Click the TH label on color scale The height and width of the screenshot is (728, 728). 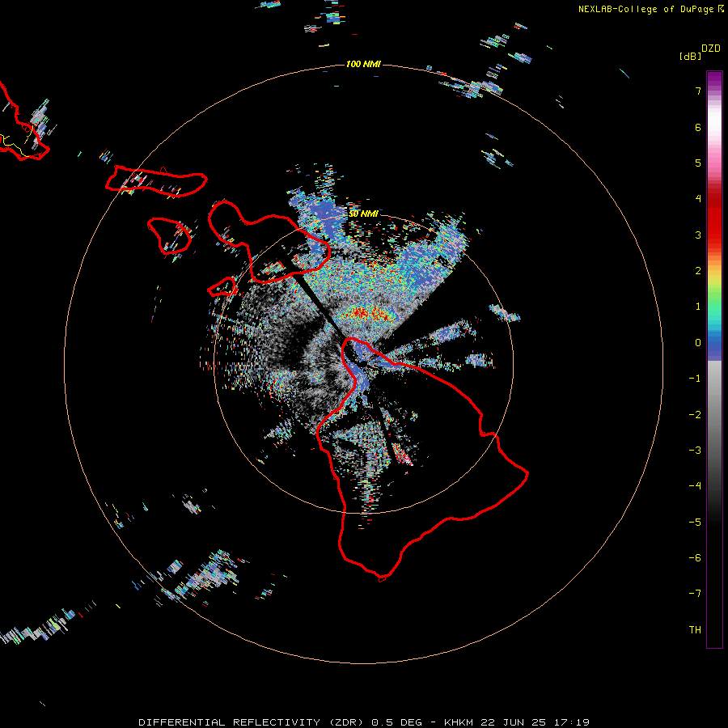coord(695,630)
